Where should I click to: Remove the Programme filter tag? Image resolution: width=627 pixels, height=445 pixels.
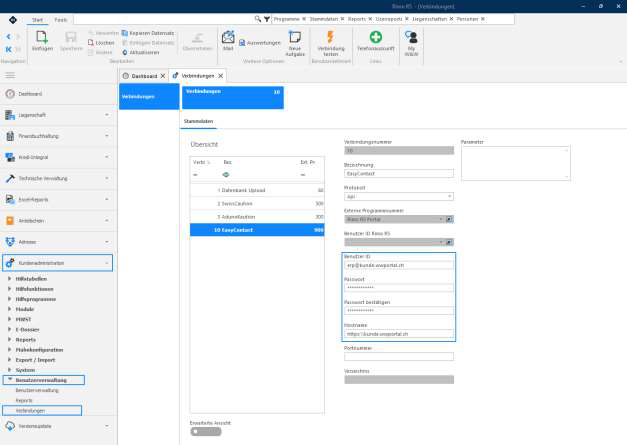click(304, 19)
